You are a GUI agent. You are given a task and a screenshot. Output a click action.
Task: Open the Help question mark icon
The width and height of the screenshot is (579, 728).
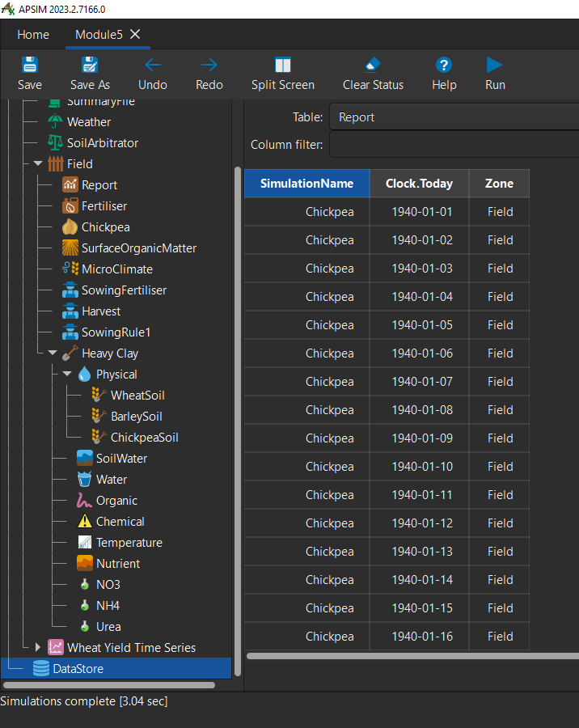(x=444, y=65)
